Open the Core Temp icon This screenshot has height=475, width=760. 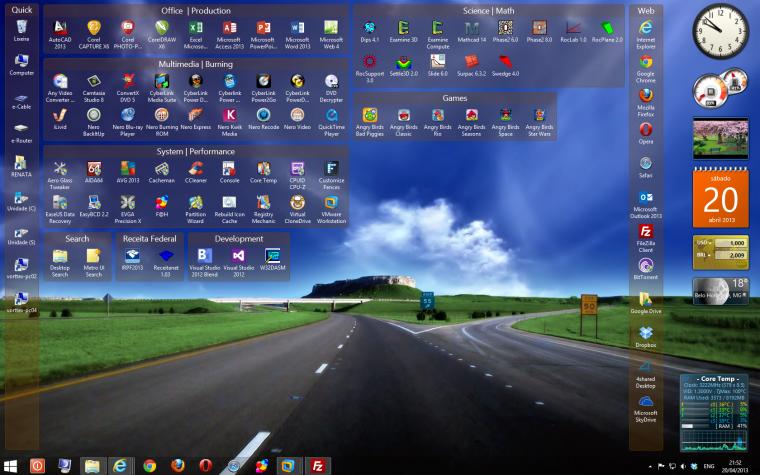[x=263, y=172]
